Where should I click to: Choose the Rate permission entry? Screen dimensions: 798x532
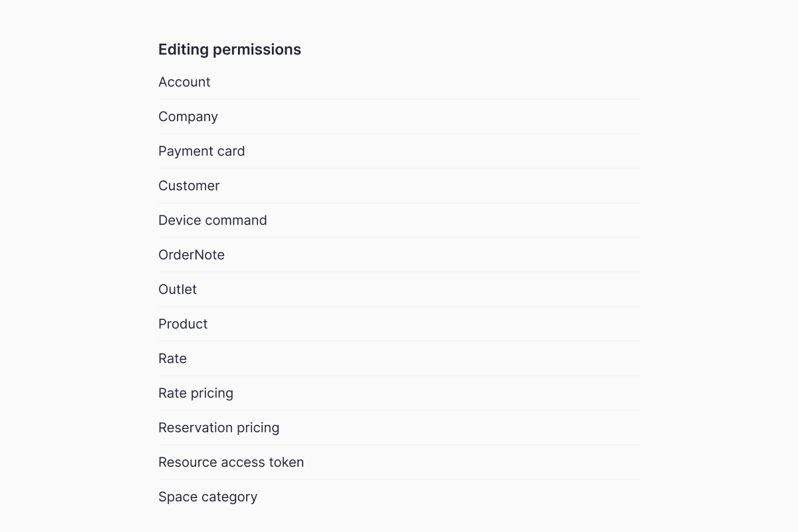coord(399,359)
